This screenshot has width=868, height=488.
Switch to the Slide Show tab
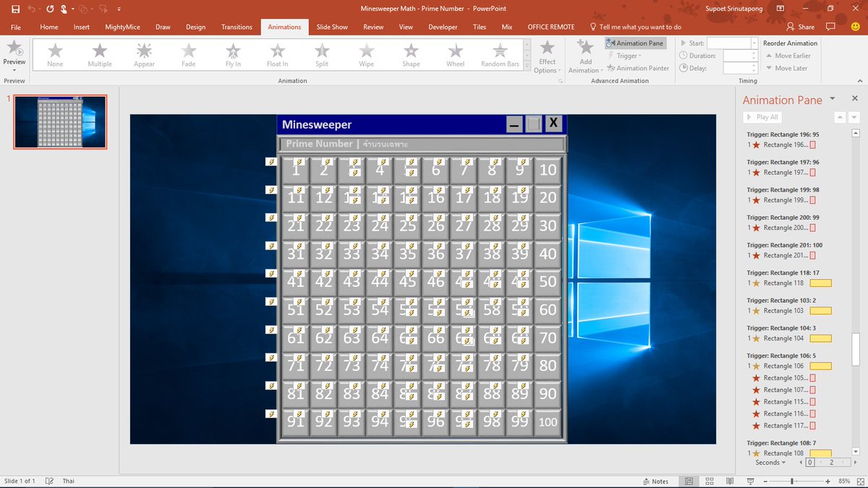pos(332,27)
